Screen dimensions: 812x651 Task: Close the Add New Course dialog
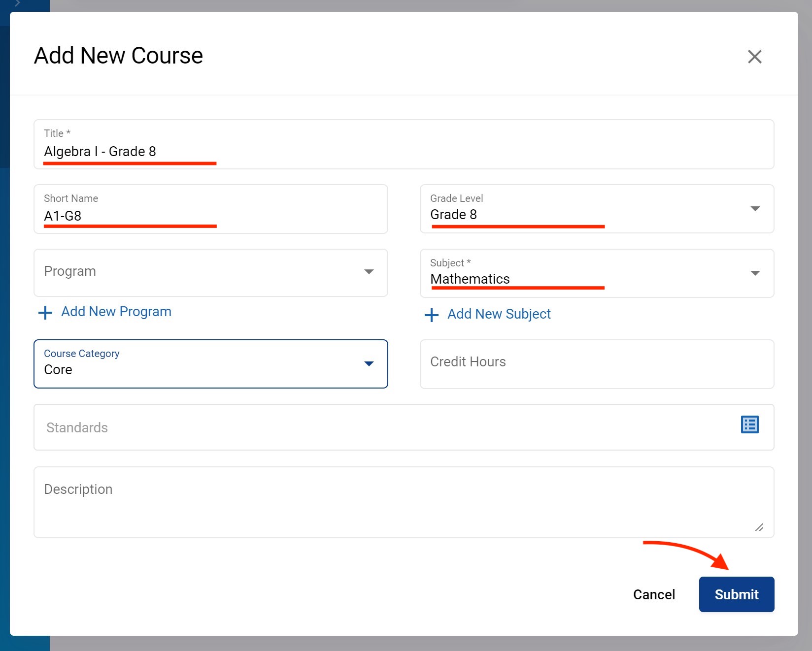click(x=754, y=57)
